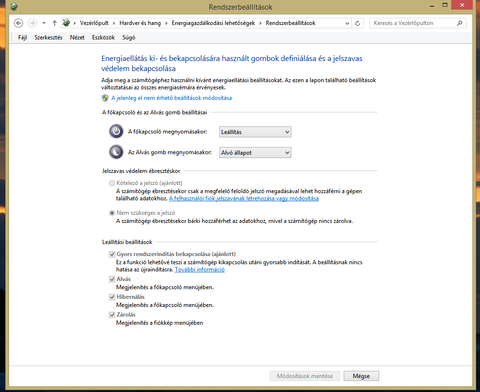Click Megjelenítés a fiókkép menüjében text
This screenshot has width=480, height=392.
tap(159, 323)
